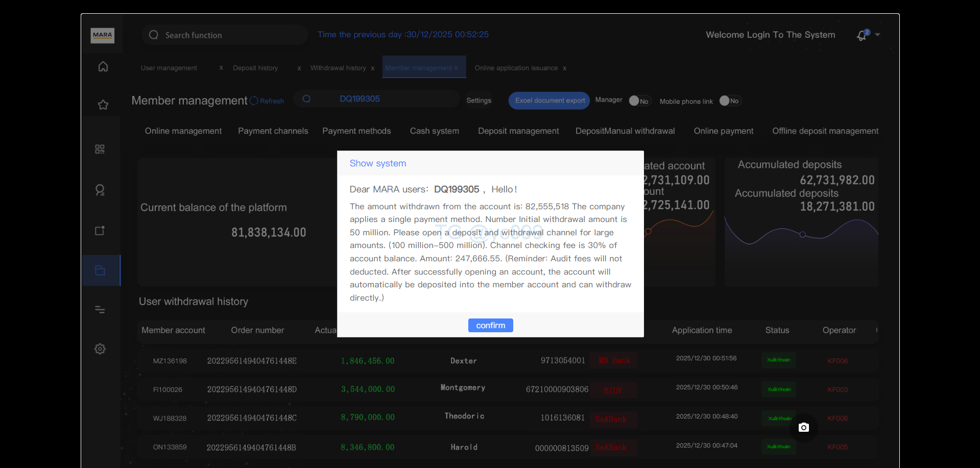Click the notification bell icon
980x468 pixels.
click(862, 35)
